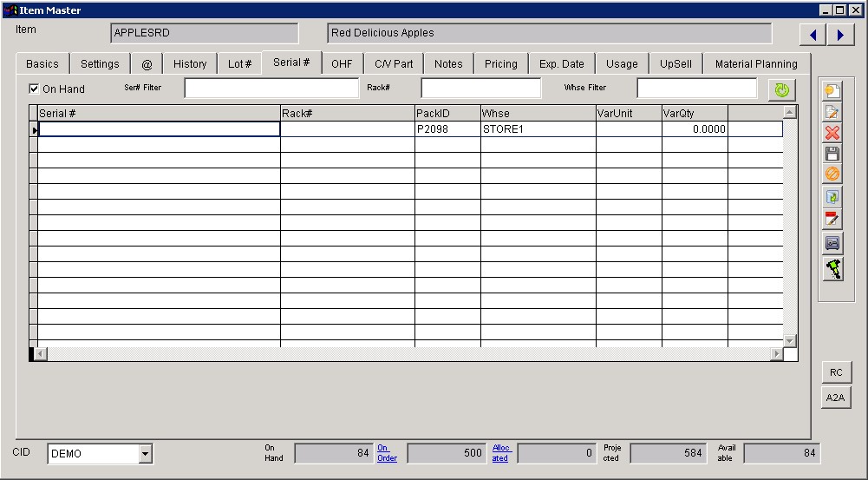The image size is (868, 480).
Task: Open the CID dropdown showing DEMO
Action: coord(145,453)
